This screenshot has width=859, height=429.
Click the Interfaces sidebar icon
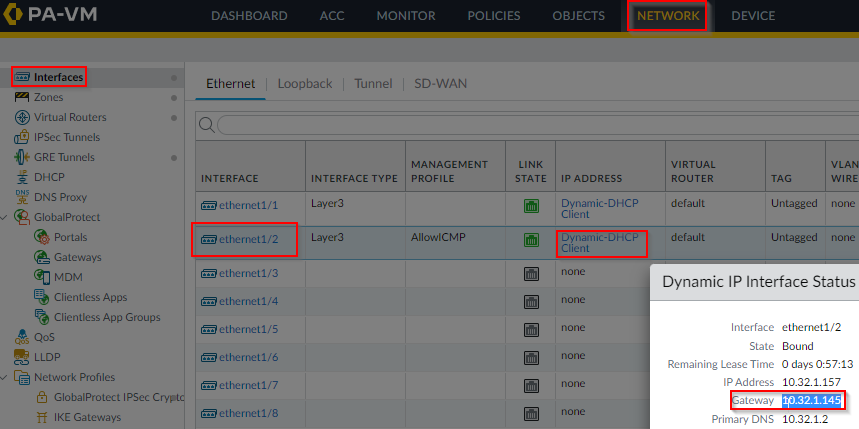click(x=22, y=77)
